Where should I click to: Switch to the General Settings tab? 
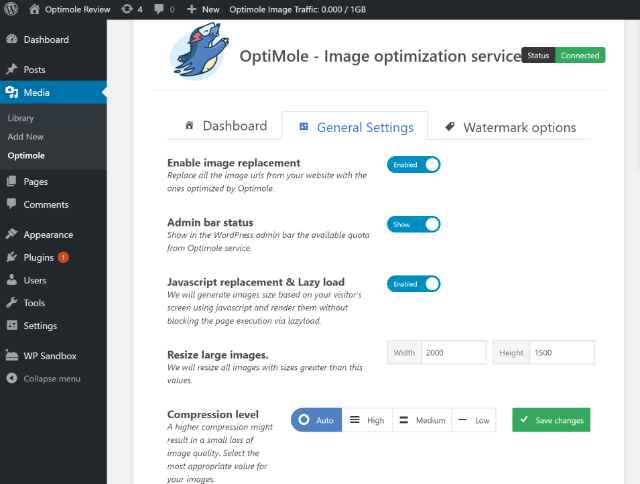[355, 126]
